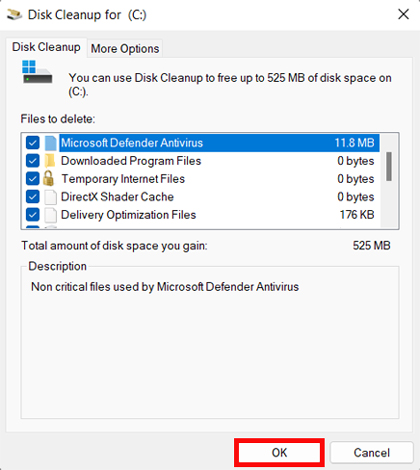This screenshot has height=470, width=420.
Task: Confirm cleanup with the OK button
Action: (x=279, y=453)
